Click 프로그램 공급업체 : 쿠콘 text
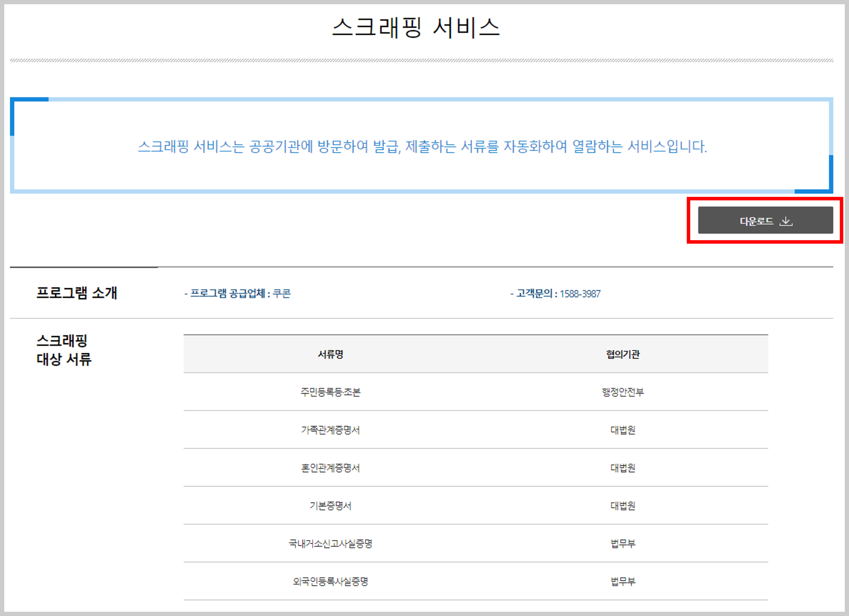This screenshot has height=616, width=849. click(x=237, y=293)
